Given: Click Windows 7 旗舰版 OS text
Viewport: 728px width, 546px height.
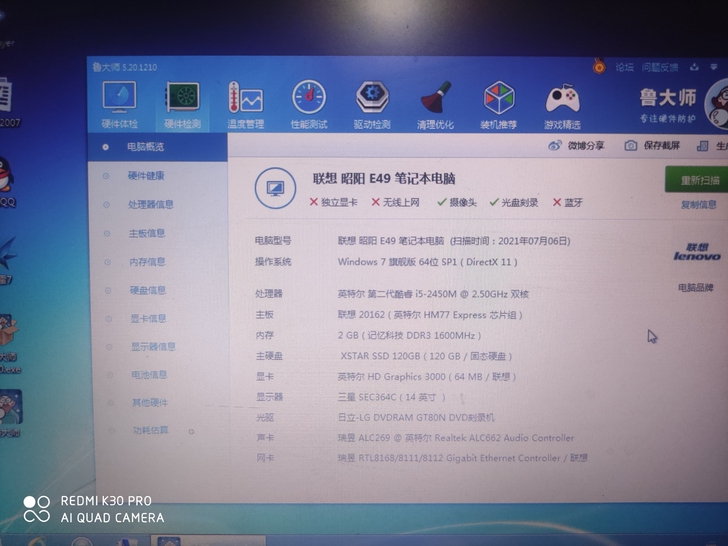Looking at the screenshot, I should tap(428, 262).
